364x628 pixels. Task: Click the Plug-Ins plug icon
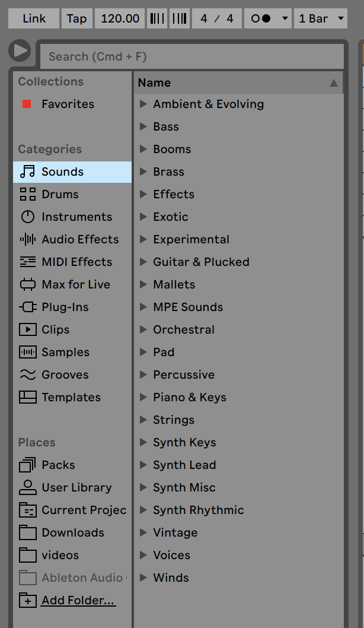pos(27,307)
